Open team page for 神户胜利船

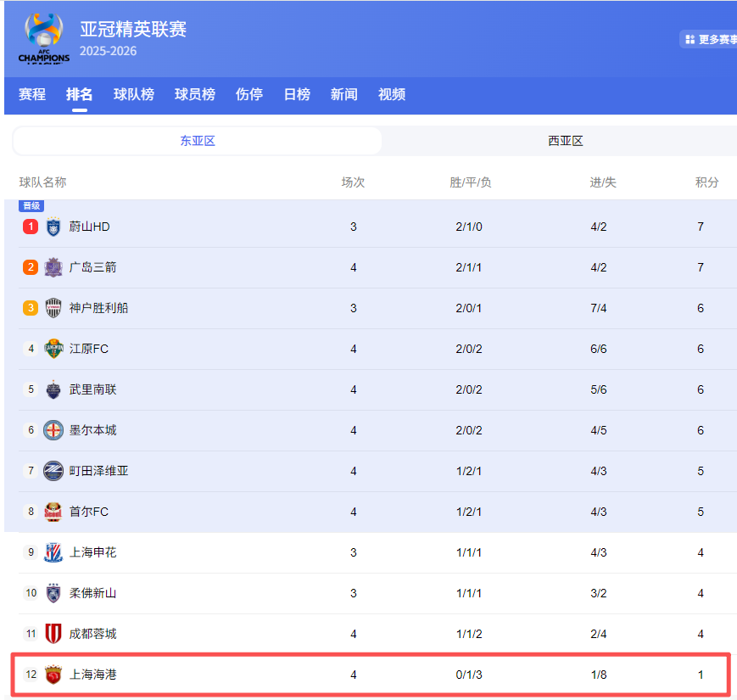click(98, 308)
